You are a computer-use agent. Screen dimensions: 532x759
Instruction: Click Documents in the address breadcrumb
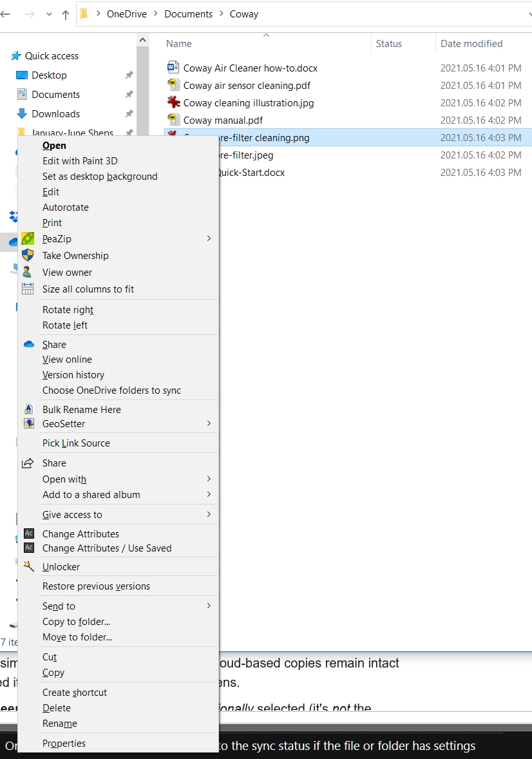tap(188, 14)
